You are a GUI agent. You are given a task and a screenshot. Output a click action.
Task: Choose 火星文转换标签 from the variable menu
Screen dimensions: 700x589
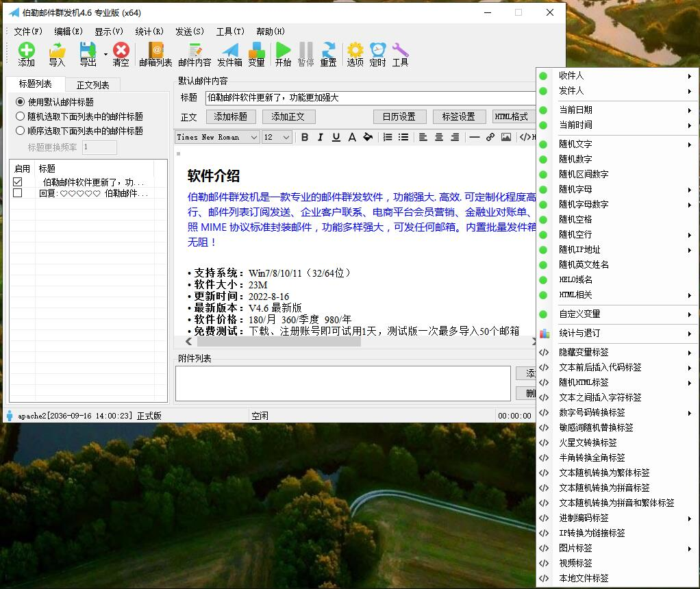pos(617,442)
